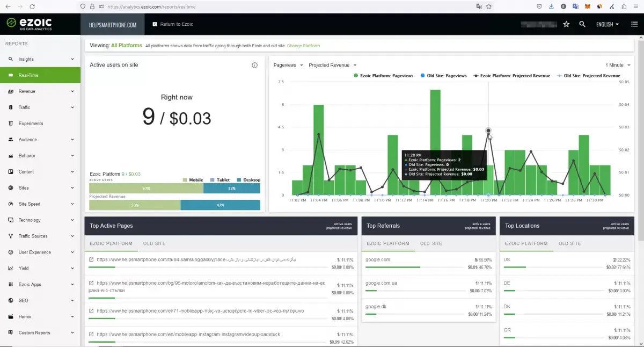This screenshot has width=644, height=347.
Task: Bookmark page with browser address bar star
Action: 489,6
